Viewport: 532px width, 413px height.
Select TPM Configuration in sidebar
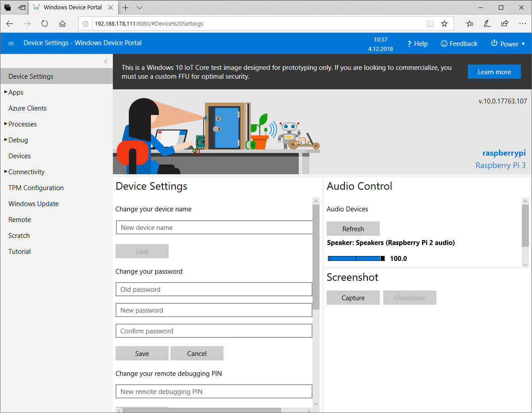pos(36,188)
